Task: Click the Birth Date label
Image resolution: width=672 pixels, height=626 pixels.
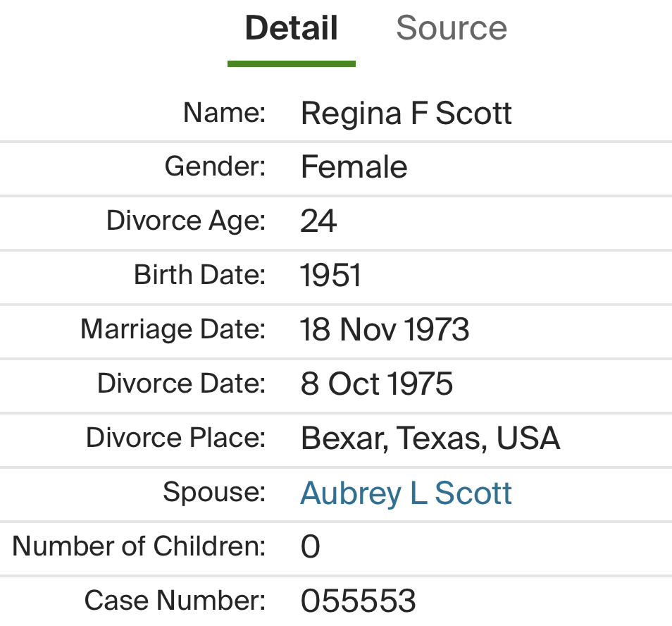Action: (200, 275)
